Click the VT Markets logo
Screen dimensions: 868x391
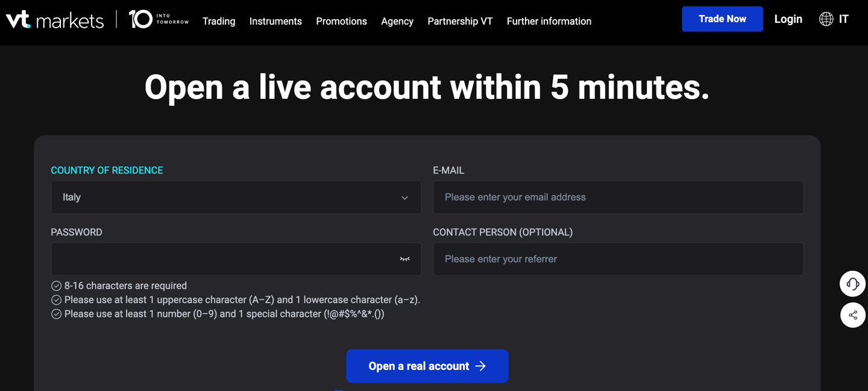click(x=55, y=20)
